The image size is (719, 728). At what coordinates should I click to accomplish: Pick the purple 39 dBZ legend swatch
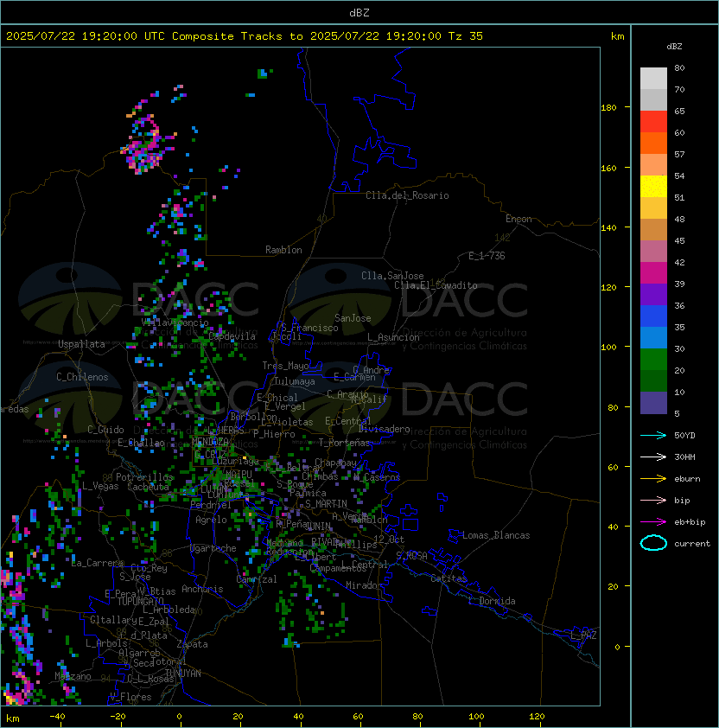653,294
